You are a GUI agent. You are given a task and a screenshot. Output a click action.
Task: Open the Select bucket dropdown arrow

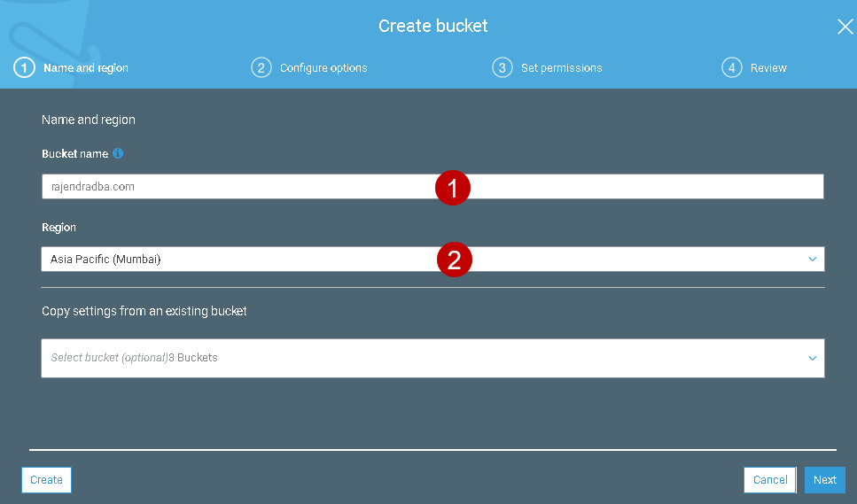coord(812,358)
